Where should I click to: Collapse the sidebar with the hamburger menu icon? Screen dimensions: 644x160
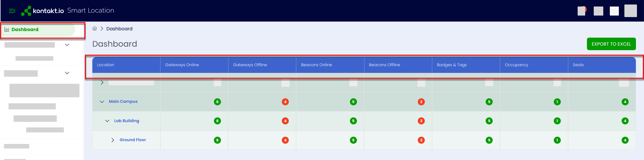point(12,11)
